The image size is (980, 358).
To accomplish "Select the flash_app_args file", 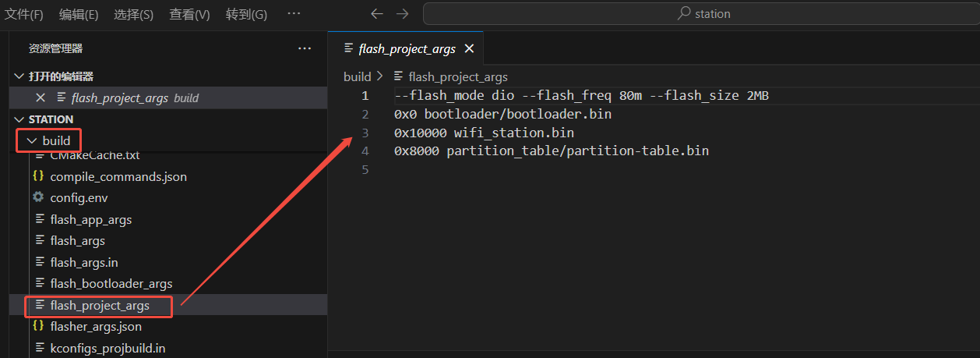I will pos(90,219).
